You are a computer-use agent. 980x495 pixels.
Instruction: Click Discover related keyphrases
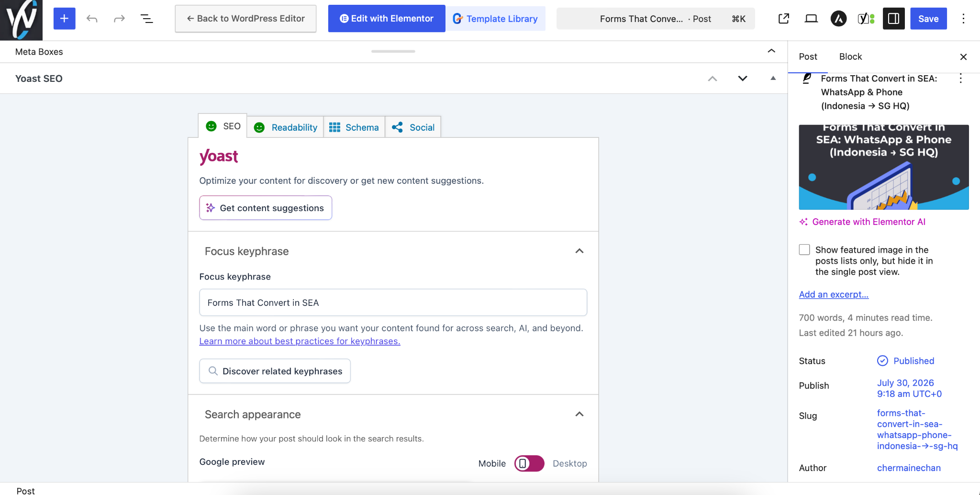[x=275, y=371]
